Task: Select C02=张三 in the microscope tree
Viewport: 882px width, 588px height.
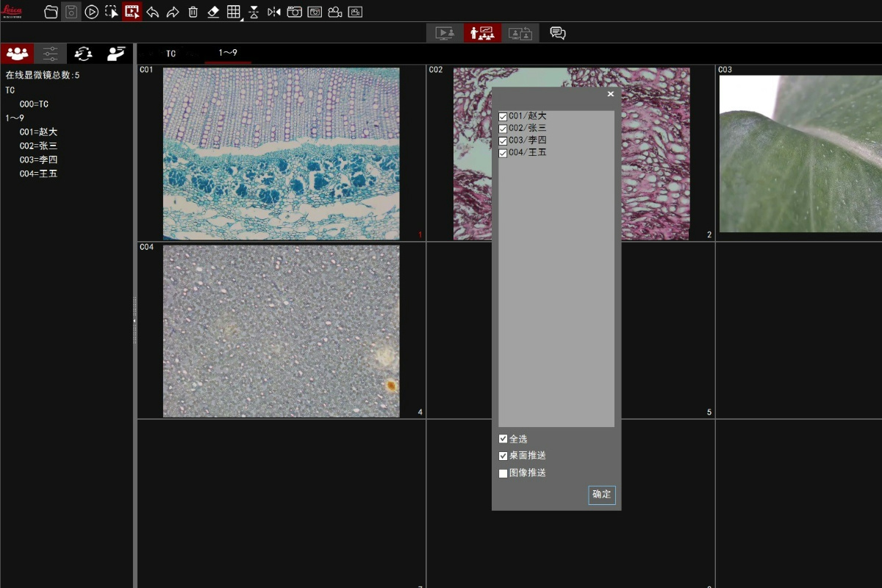Action: 38,146
